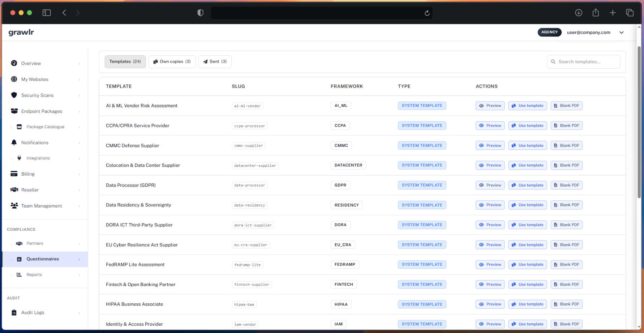Show tab overview icon
The image size is (644, 333).
pos(630,13)
